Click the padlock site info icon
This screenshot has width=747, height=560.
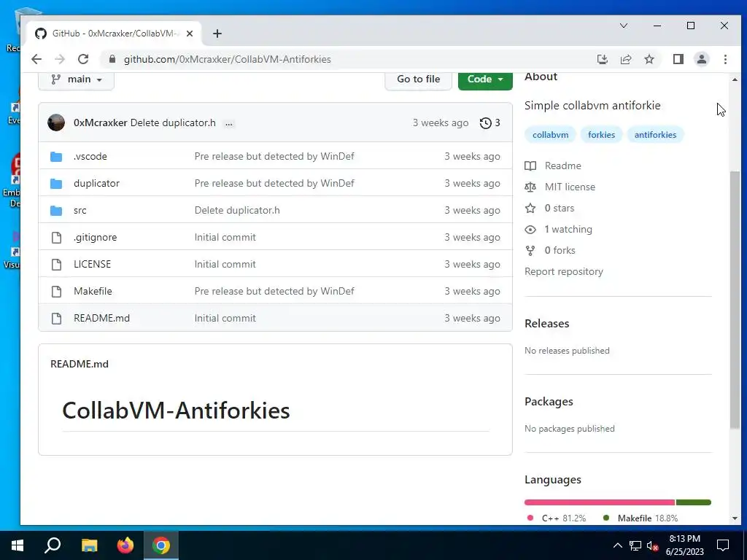pyautogui.click(x=112, y=59)
